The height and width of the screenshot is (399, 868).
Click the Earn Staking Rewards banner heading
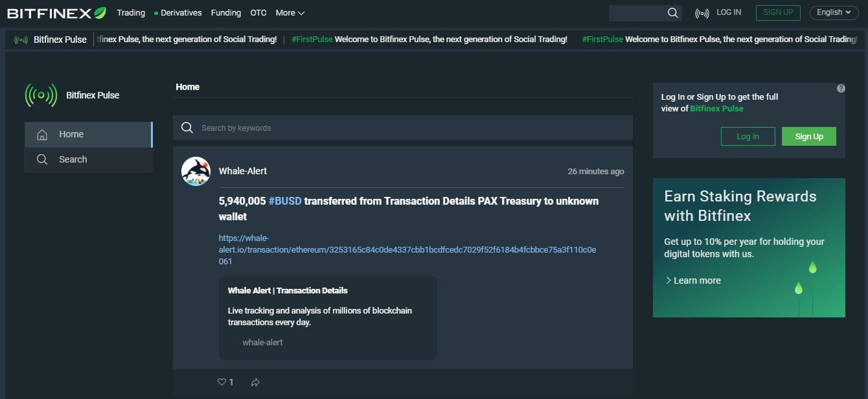[x=740, y=205]
